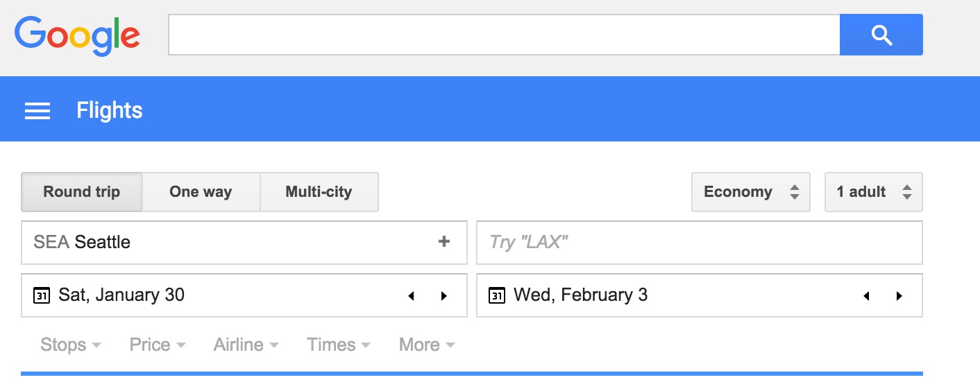
Task: Go to previous departure day arrow
Action: [x=411, y=296]
